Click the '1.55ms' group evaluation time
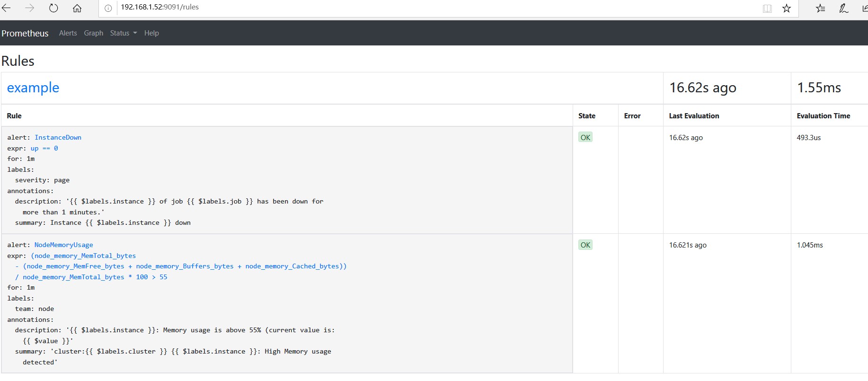 point(819,88)
